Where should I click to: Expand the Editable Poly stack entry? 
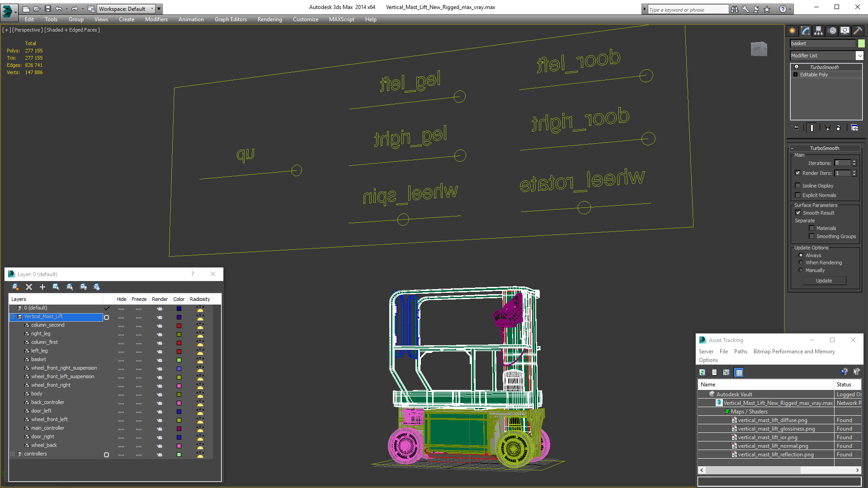pos(796,75)
